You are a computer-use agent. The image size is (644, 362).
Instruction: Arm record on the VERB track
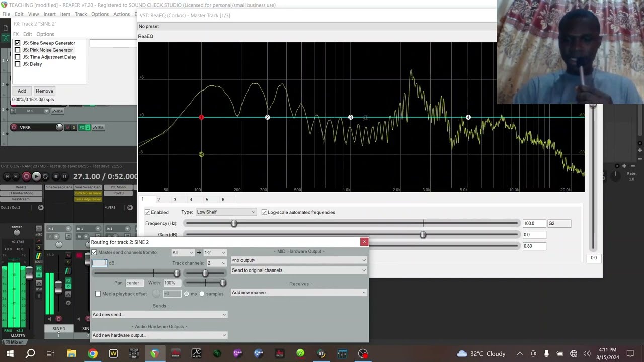point(14,127)
